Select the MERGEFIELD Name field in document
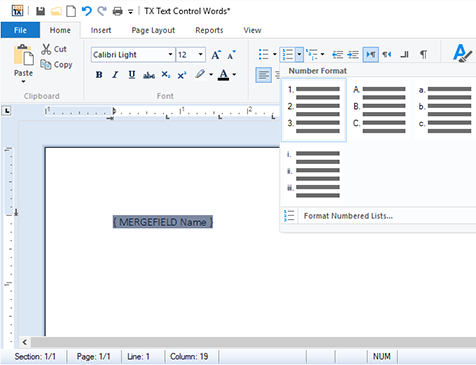The image size is (476, 365). (163, 222)
